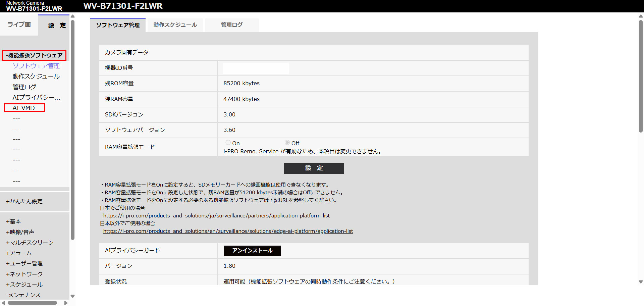
Task: Expand the ネットワーク settings section
Action: point(24,274)
